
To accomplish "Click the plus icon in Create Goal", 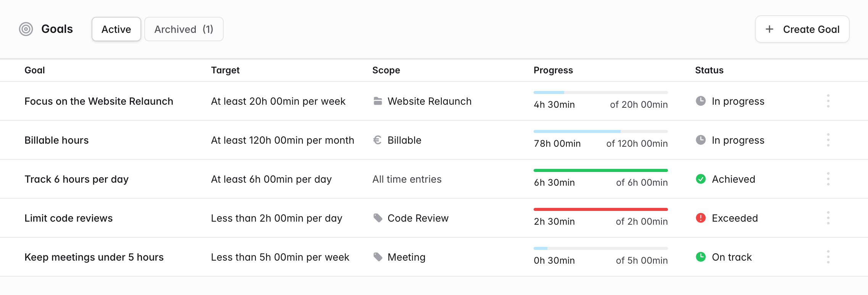I will point(770,29).
